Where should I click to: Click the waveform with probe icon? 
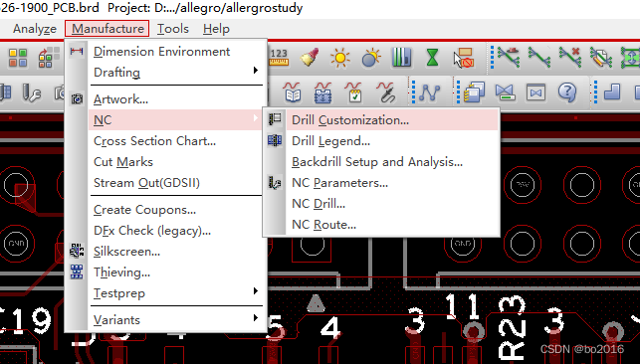click(386, 92)
